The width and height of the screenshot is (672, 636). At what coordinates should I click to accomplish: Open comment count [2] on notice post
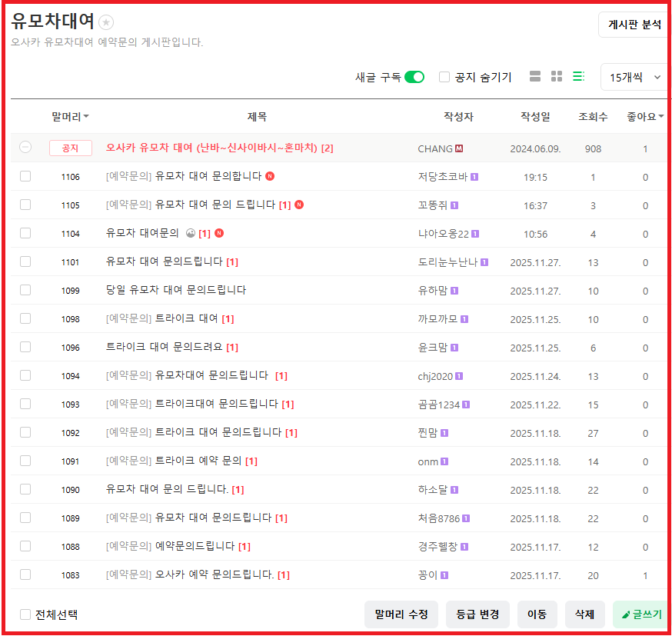tap(327, 148)
